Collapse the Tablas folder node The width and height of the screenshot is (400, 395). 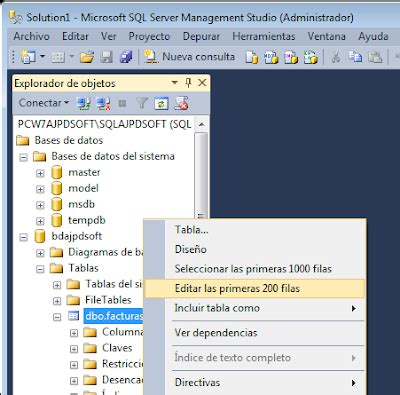(40, 269)
